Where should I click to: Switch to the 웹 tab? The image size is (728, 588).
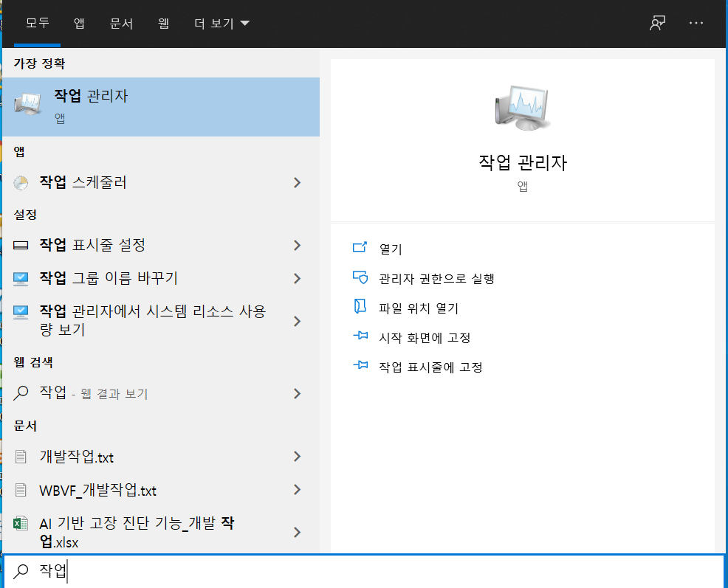[x=163, y=23]
